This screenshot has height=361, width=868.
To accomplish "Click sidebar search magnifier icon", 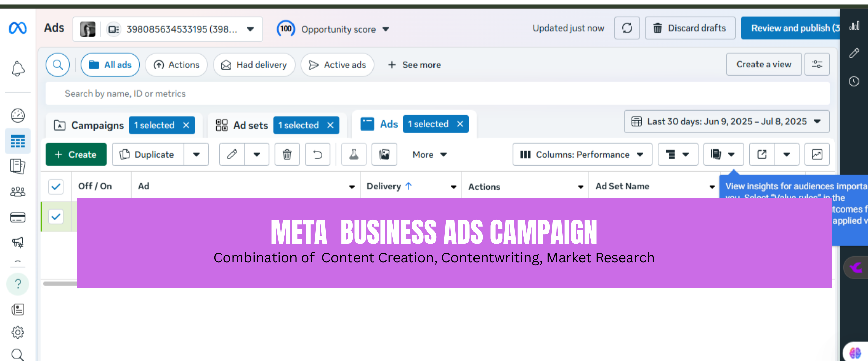I will click(x=18, y=355).
